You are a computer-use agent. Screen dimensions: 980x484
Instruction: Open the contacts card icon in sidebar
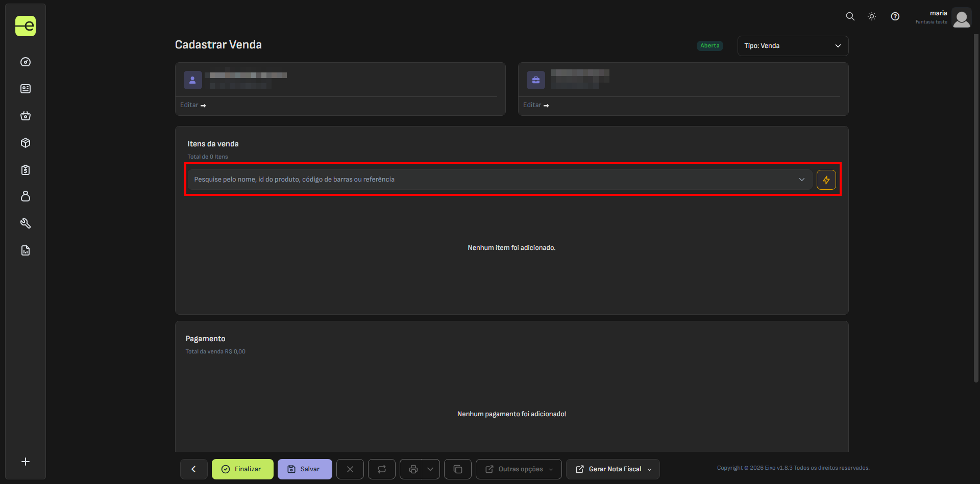(x=26, y=89)
